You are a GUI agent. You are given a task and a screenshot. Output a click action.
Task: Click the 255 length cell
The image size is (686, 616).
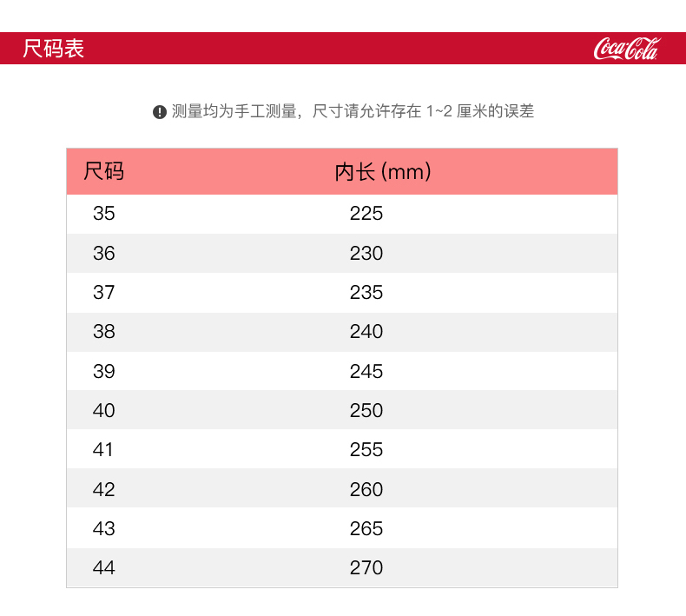pos(366,450)
